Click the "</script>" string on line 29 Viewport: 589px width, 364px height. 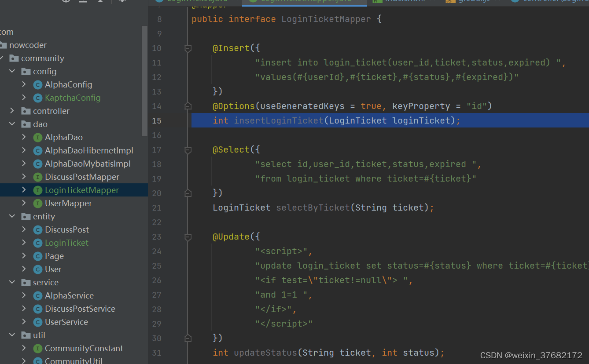pos(284,324)
